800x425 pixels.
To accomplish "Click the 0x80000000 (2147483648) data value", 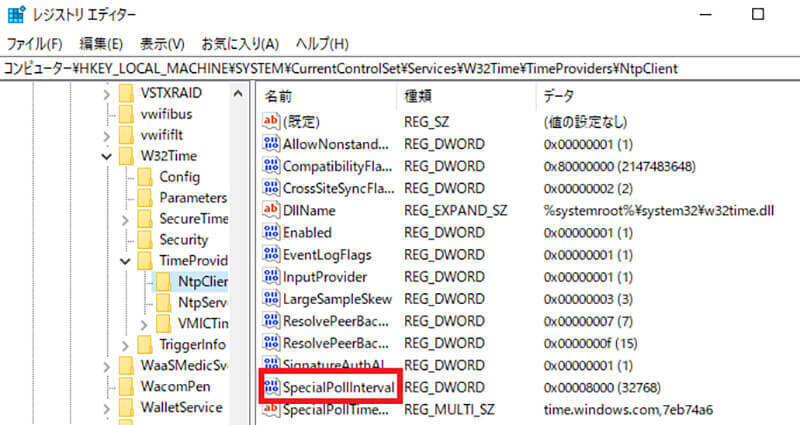I will coord(619,166).
